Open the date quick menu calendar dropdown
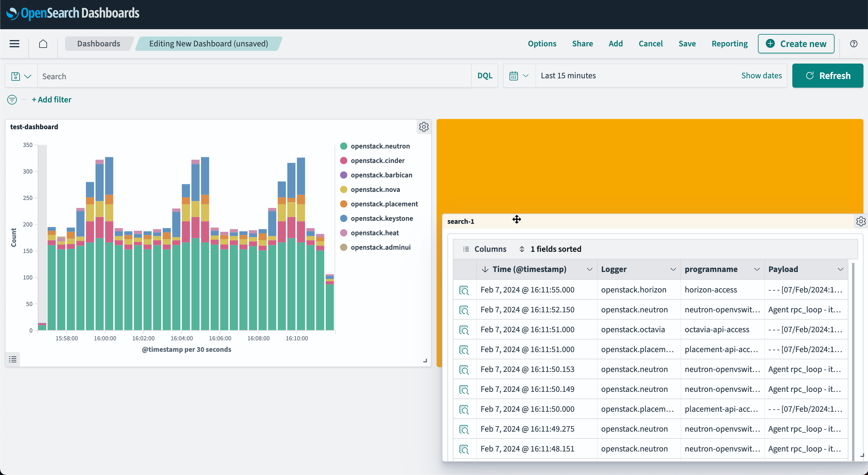The height and width of the screenshot is (475, 868). pos(519,76)
